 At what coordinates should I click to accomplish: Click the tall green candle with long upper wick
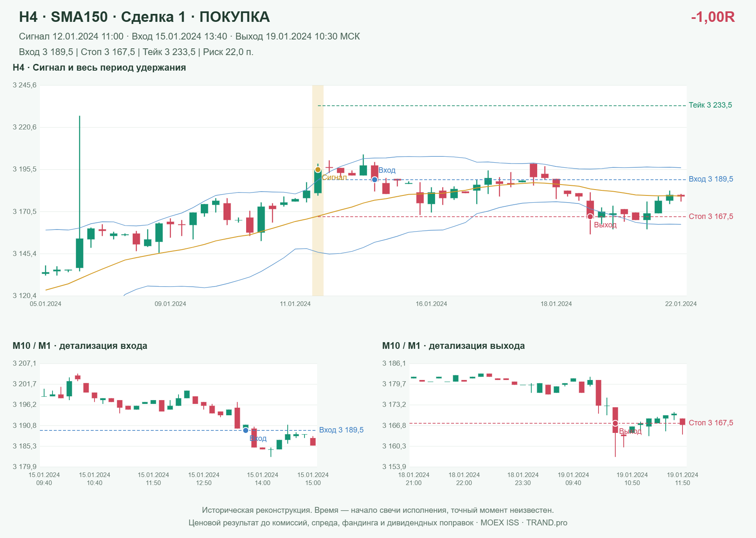tap(79, 253)
